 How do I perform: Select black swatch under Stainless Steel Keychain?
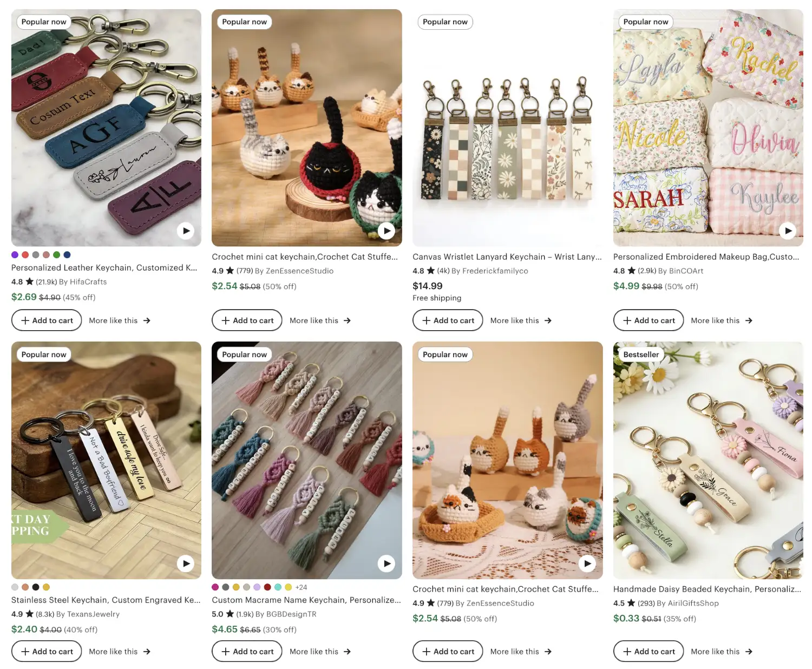click(36, 587)
